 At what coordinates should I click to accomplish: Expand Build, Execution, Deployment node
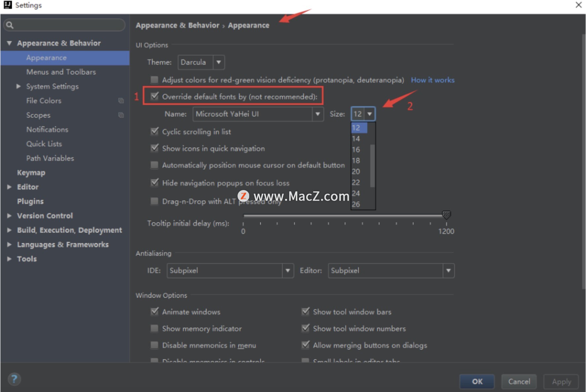point(9,230)
